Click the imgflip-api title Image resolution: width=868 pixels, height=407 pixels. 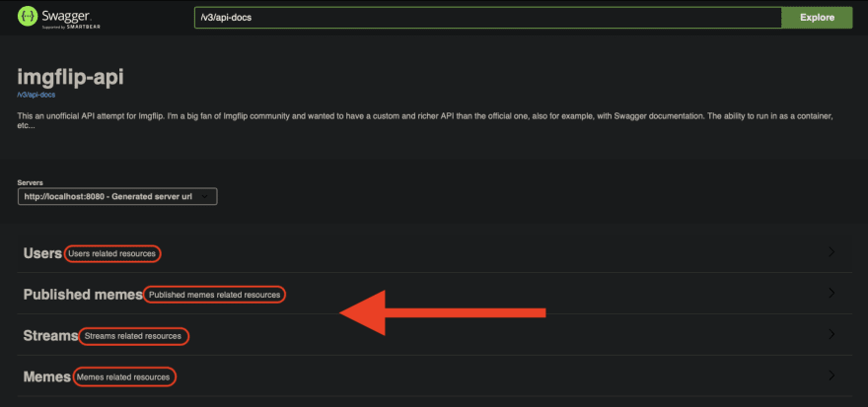(x=70, y=77)
